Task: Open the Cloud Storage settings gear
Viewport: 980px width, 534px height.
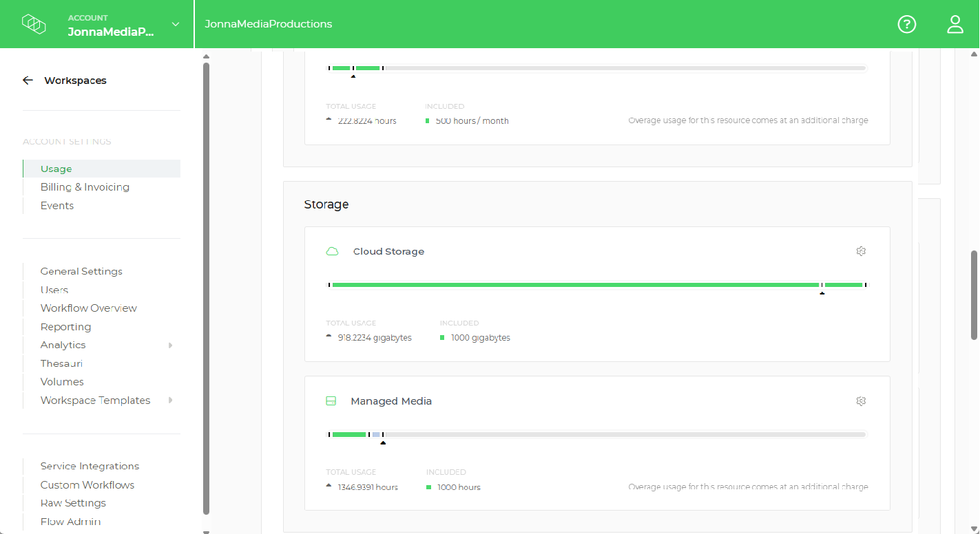Action: click(x=861, y=251)
